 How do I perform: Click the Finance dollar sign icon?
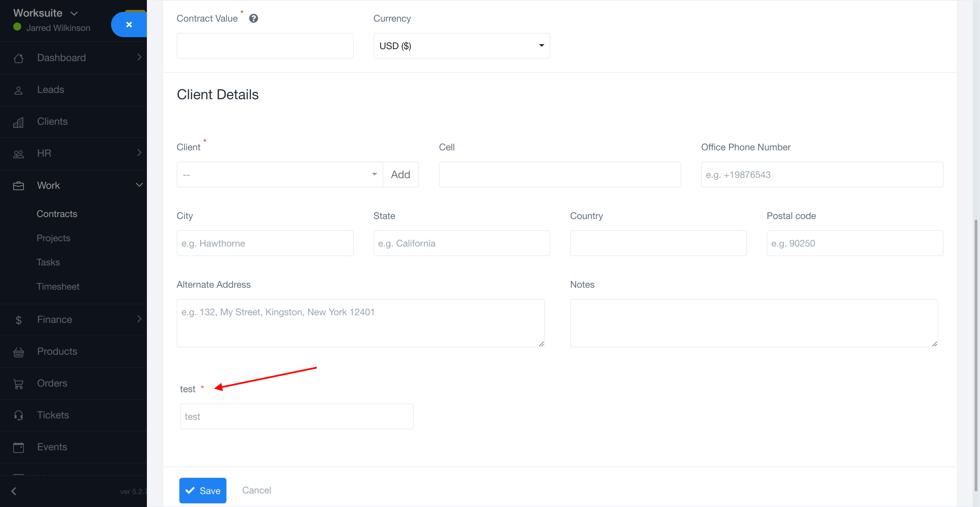(x=18, y=320)
